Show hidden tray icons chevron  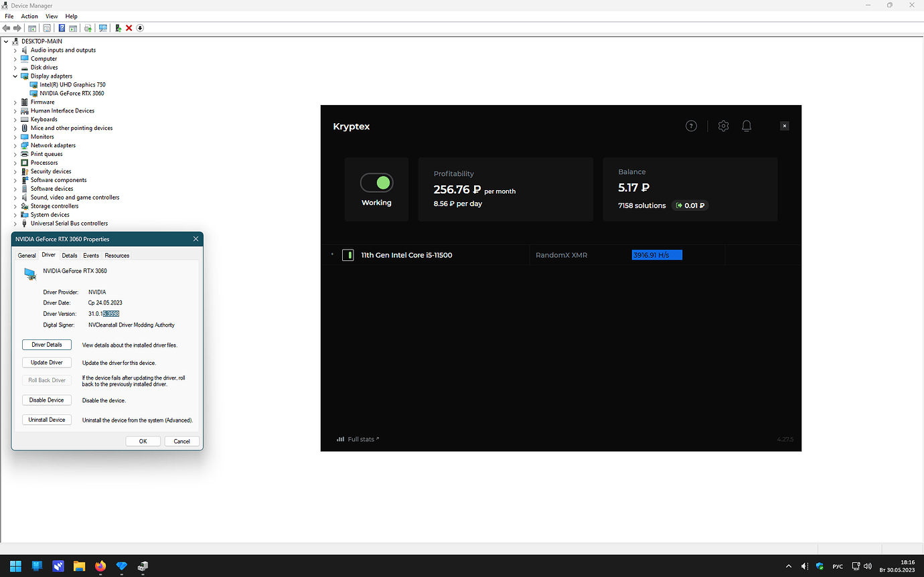(x=789, y=566)
